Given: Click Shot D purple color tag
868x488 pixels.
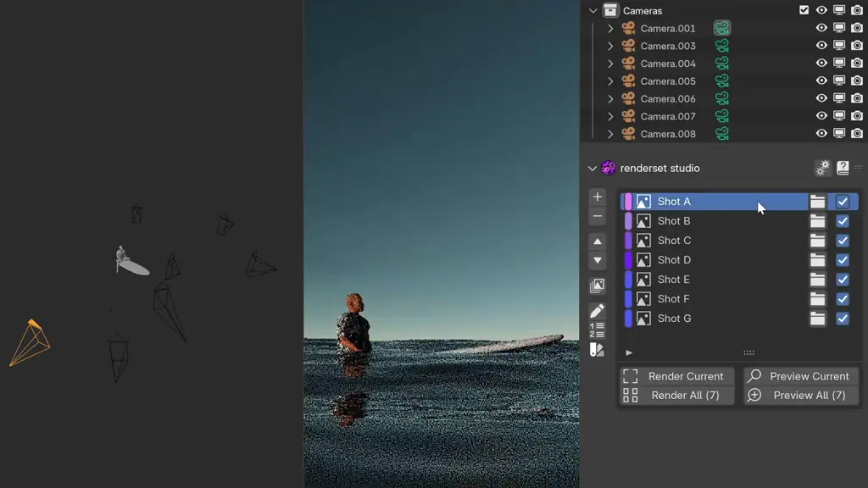Looking at the screenshot, I should 628,260.
